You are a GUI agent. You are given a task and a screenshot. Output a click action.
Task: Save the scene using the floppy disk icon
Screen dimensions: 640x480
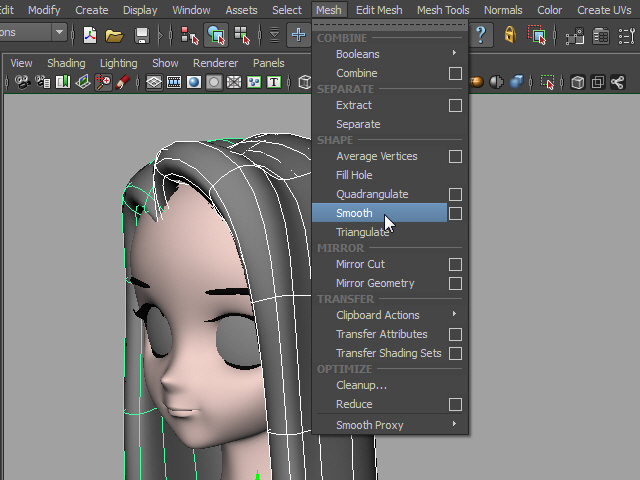click(142, 36)
